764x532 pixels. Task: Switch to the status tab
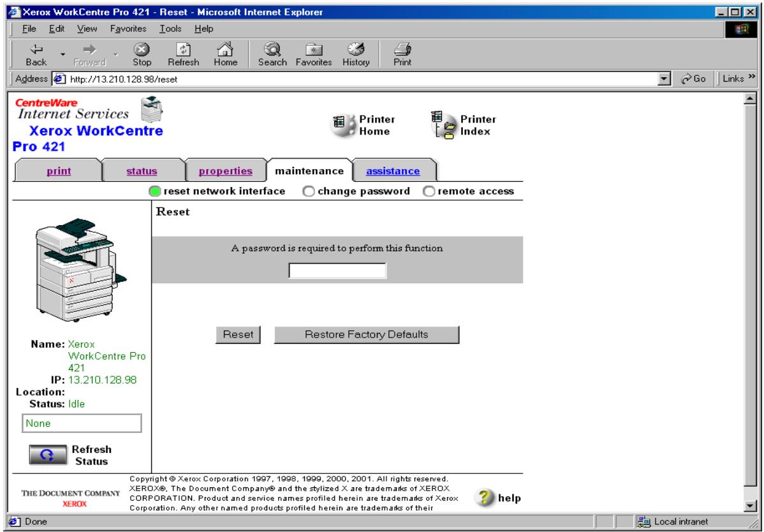(x=142, y=171)
